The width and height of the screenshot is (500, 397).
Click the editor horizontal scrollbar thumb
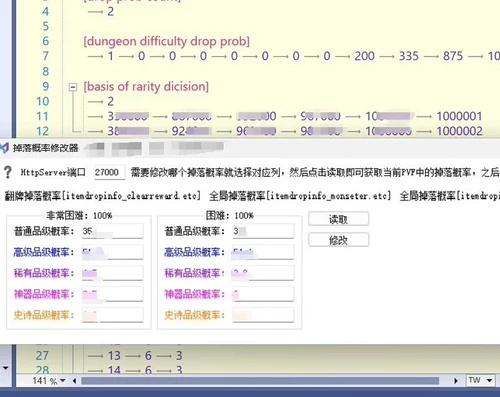[x=260, y=381]
